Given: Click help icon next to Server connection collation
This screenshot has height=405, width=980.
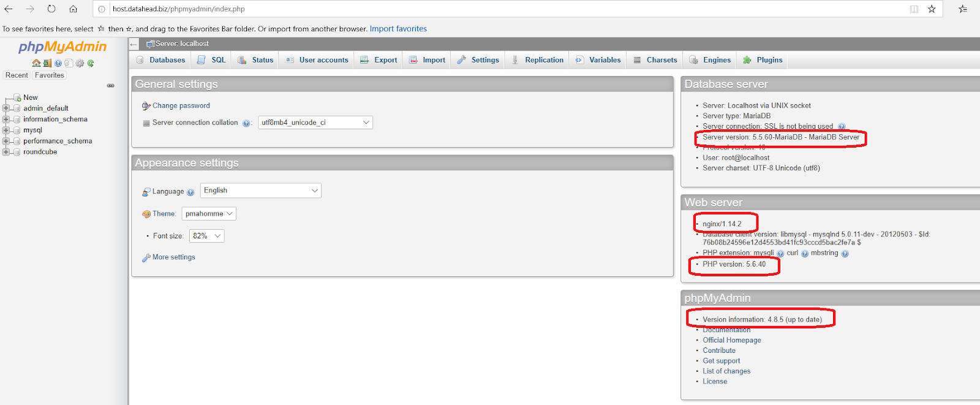Looking at the screenshot, I should click(246, 123).
